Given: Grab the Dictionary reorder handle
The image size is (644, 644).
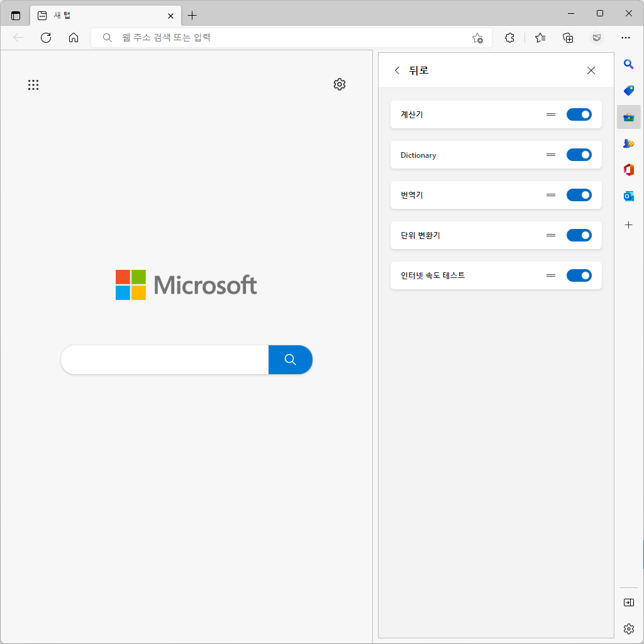Looking at the screenshot, I should 551,155.
